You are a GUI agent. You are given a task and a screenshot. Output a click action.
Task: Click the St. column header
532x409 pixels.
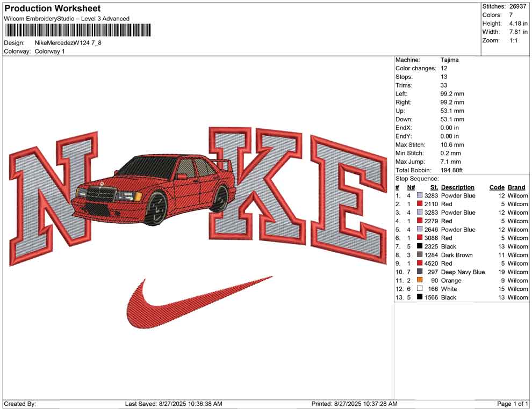pyautogui.click(x=434, y=187)
